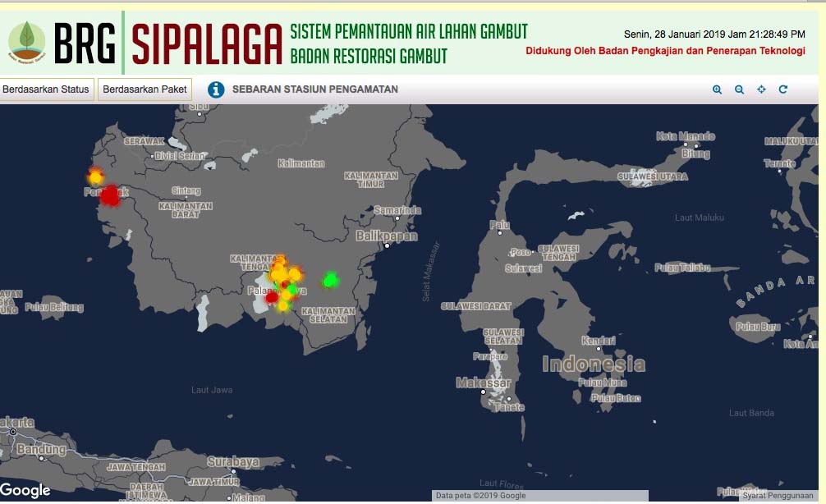Open the Berdasarkan Status tab
Viewport: 826px width, 504px height.
pos(47,89)
